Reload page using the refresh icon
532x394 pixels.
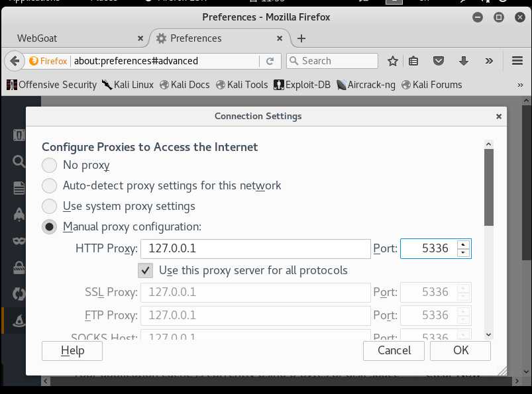[x=270, y=61]
